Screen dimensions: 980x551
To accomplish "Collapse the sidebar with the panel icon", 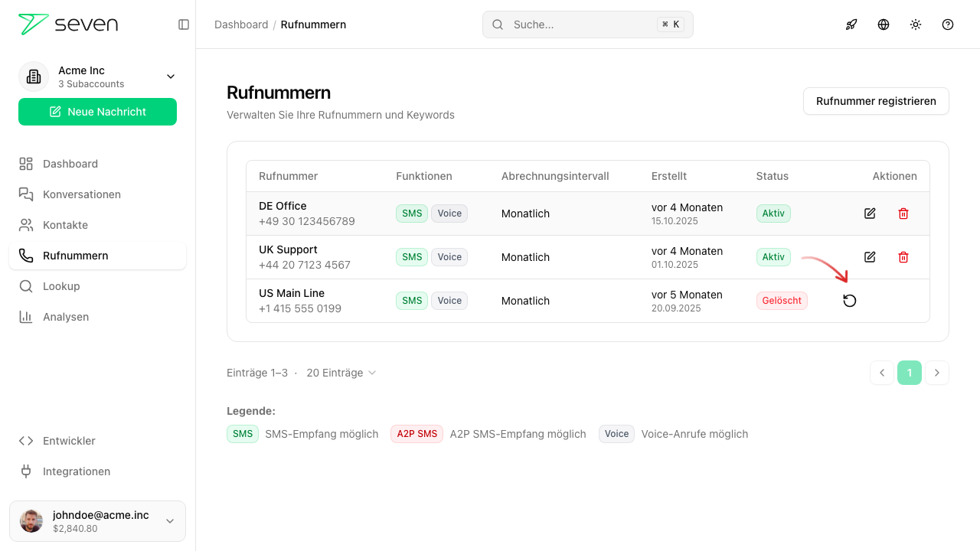I will click(x=183, y=24).
